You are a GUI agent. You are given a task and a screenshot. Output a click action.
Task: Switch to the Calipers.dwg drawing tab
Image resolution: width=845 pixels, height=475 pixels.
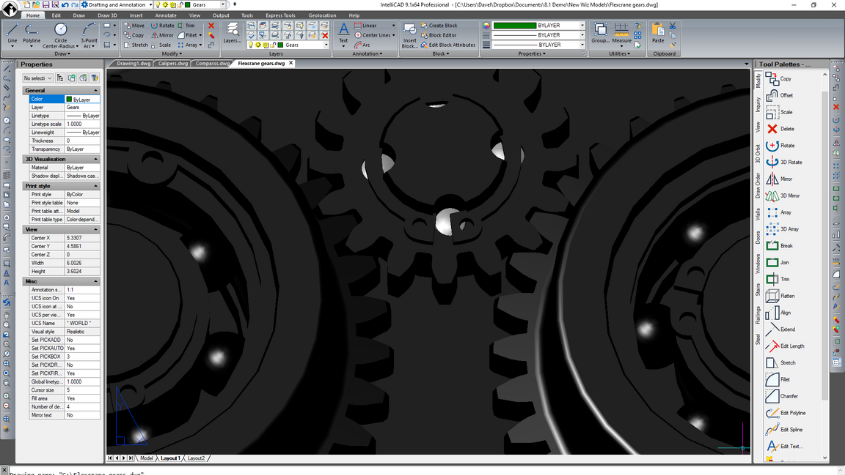(x=172, y=63)
